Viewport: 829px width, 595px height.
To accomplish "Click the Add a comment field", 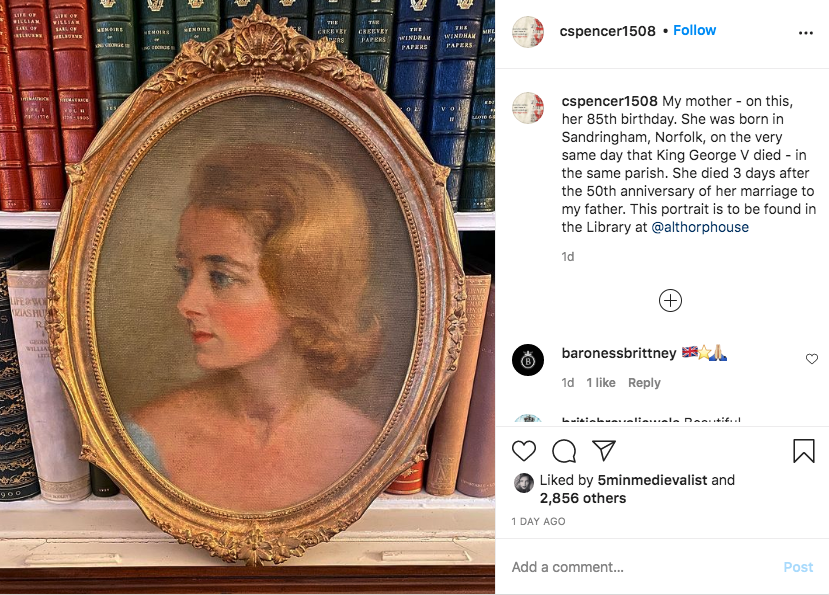I will tap(640, 567).
